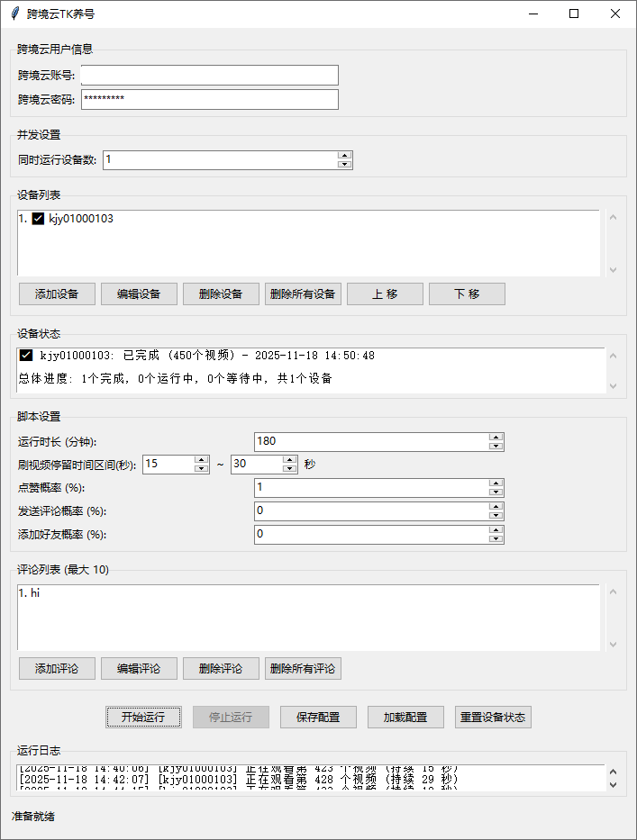
Task: Click down arrow of 运行日志 scrollbar
Action: tap(614, 785)
